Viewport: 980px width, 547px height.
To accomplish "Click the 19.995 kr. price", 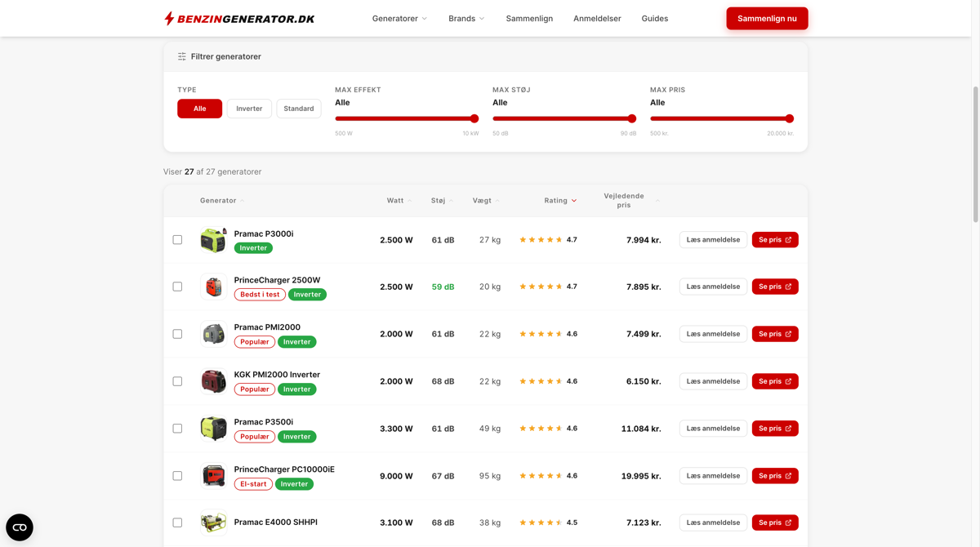I will coord(641,476).
